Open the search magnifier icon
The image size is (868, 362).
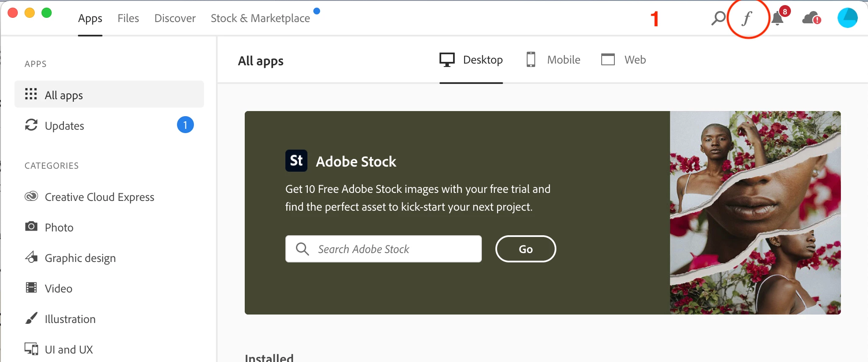tap(718, 18)
